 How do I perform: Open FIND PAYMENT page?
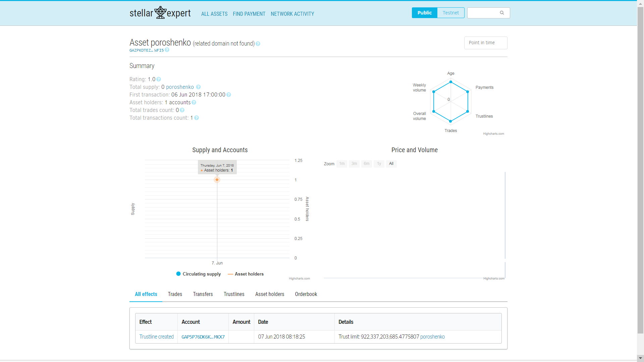[249, 14]
